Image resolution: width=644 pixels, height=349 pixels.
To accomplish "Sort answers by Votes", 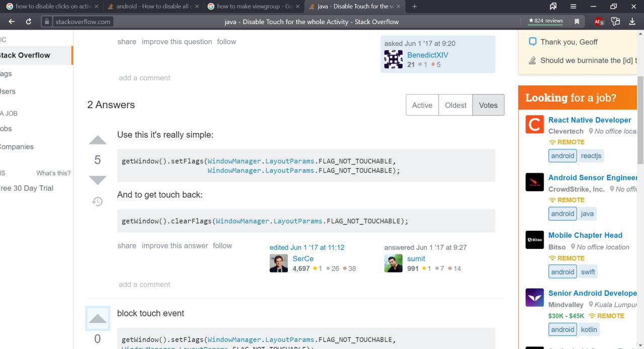I will tap(488, 105).
